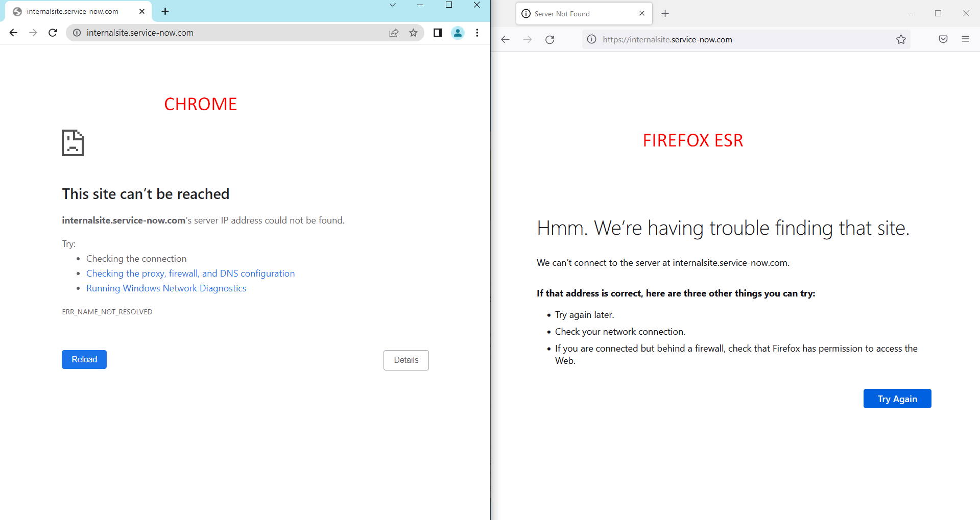Click the Try Again button in Firefox
980x520 pixels.
pos(897,398)
